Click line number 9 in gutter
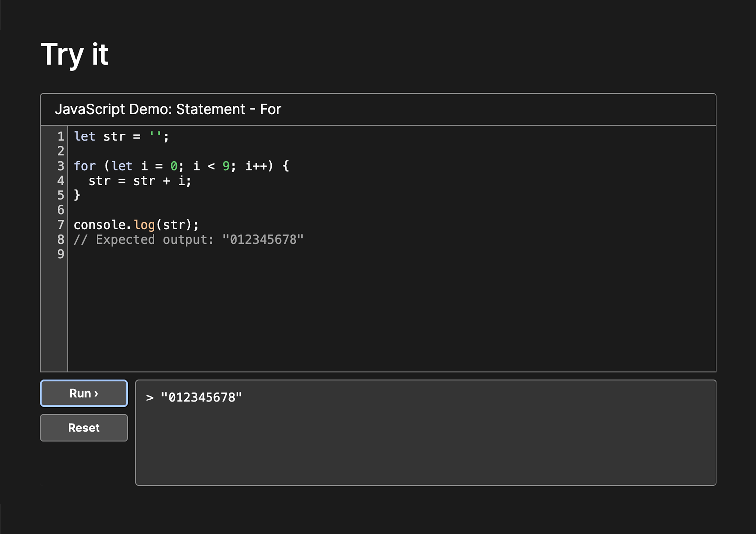 pos(61,254)
